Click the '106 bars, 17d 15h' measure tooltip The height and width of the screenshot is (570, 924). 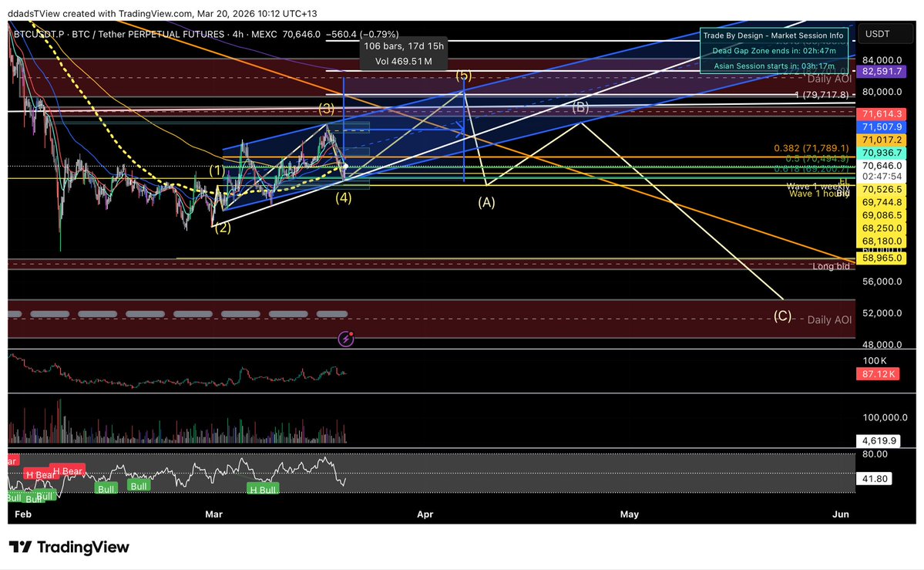tap(404, 46)
